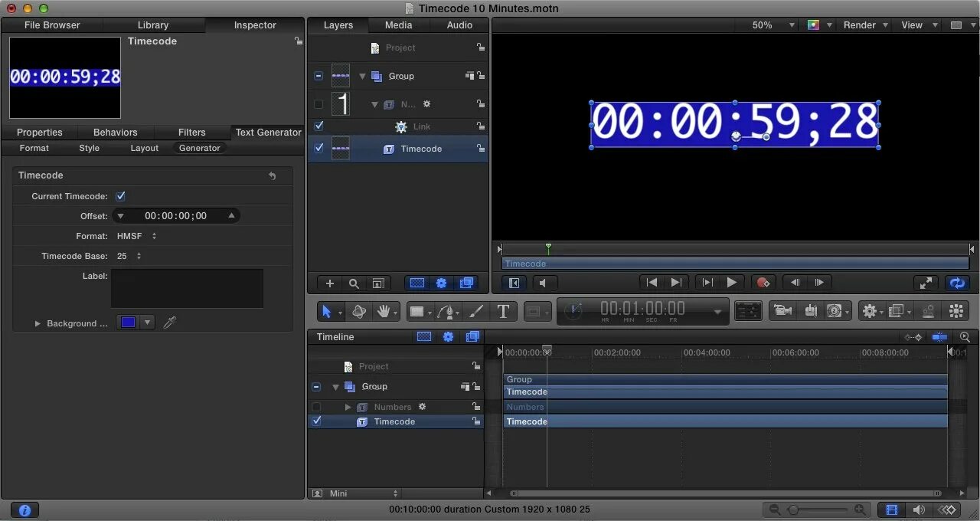This screenshot has width=980, height=521.
Task: Add a new group with plus button
Action: point(330,283)
